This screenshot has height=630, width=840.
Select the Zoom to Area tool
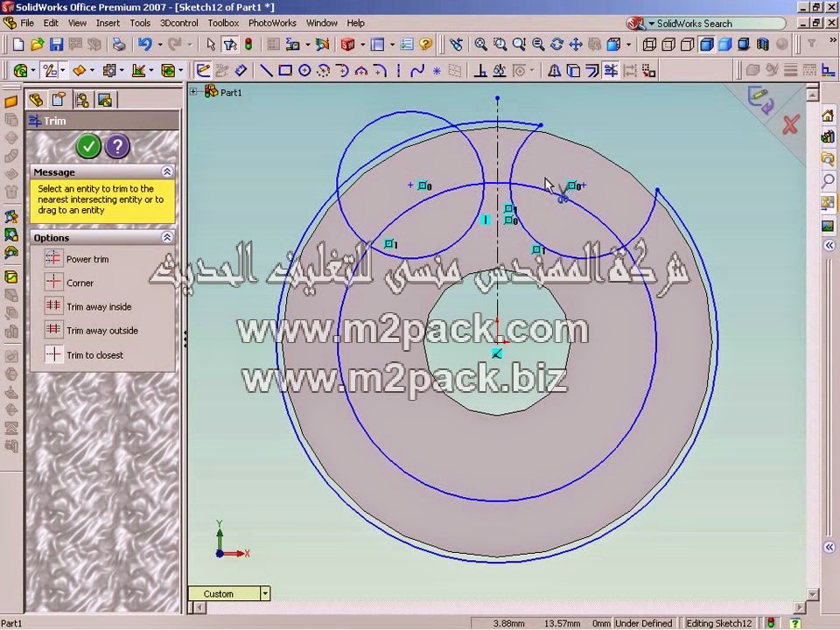point(500,45)
